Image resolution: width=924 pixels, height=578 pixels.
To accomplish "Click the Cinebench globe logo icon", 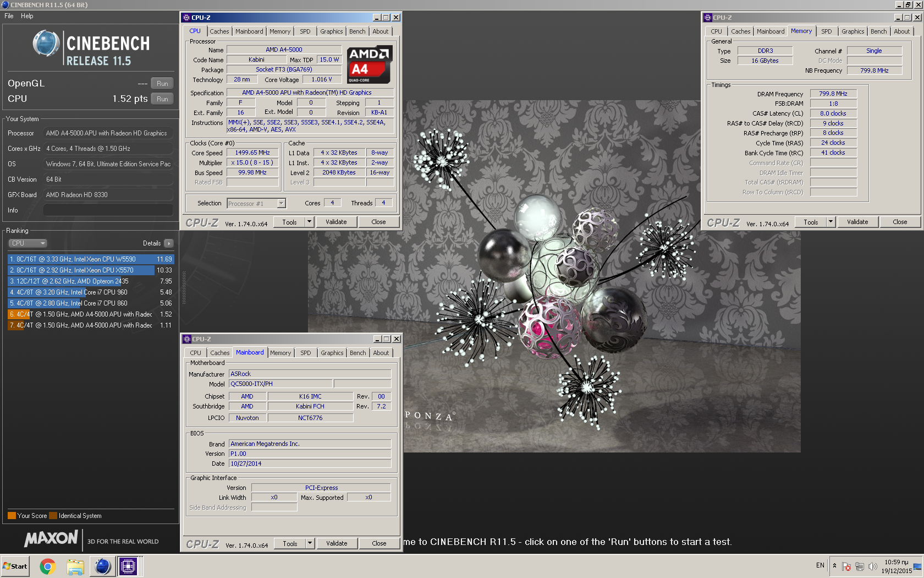I will point(46,43).
